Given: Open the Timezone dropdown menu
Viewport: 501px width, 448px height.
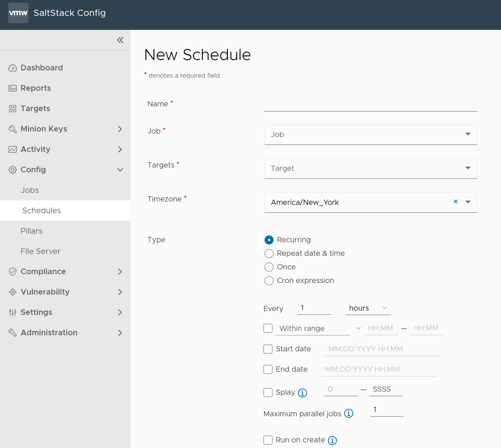Looking at the screenshot, I should coord(468,201).
